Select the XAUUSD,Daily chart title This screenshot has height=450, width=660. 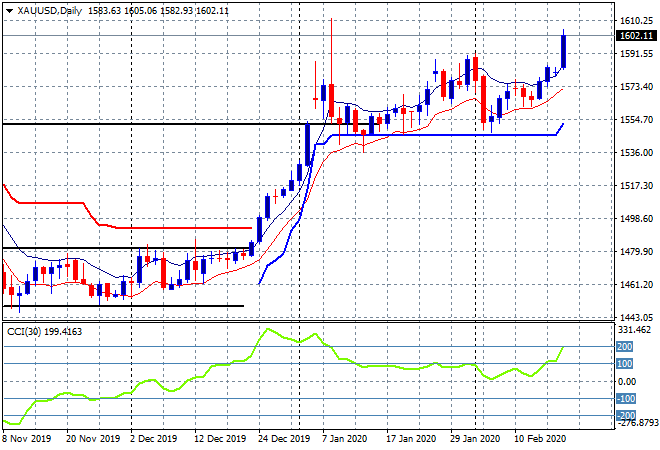pyautogui.click(x=50, y=11)
